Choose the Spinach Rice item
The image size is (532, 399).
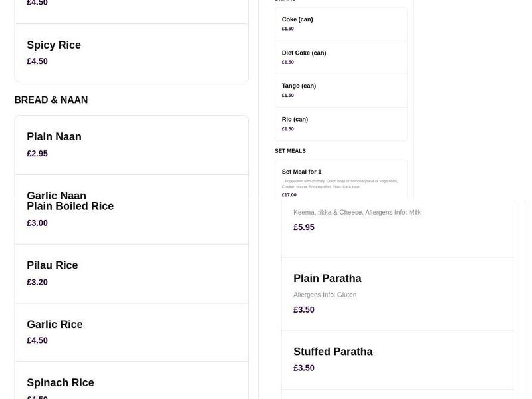(131, 386)
